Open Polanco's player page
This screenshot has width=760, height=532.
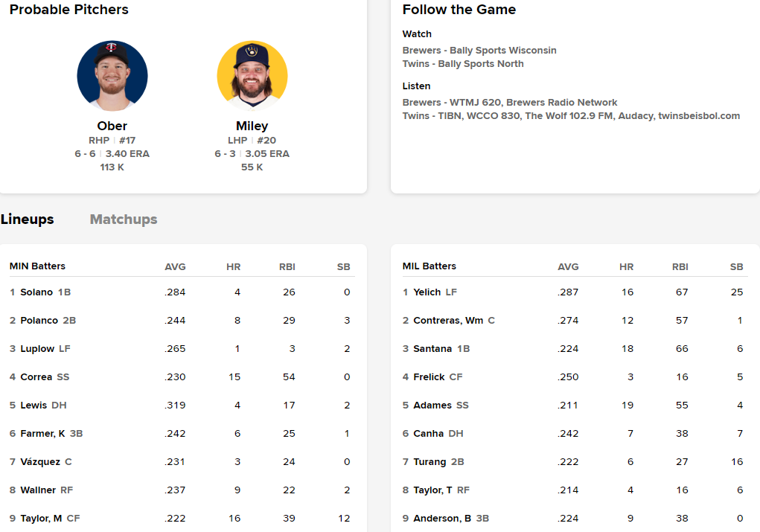(39, 321)
